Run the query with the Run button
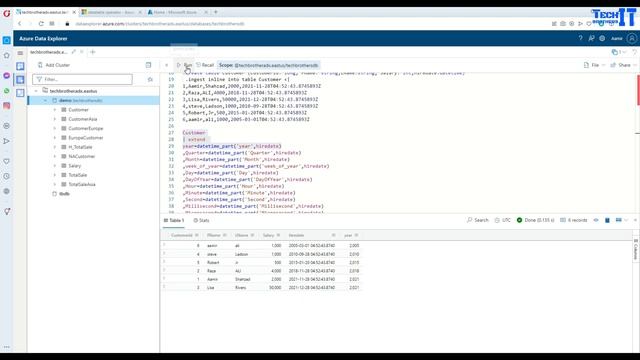The image size is (640, 360). click(x=184, y=65)
